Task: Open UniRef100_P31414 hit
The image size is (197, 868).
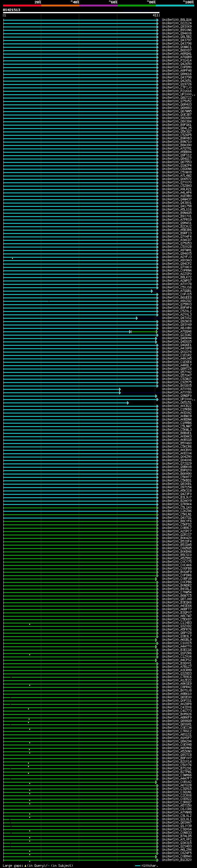Action: pyautogui.click(x=176, y=60)
